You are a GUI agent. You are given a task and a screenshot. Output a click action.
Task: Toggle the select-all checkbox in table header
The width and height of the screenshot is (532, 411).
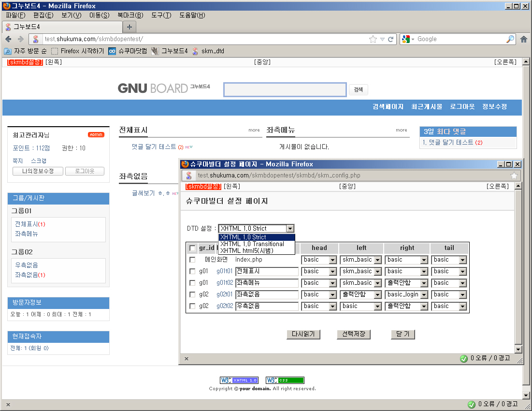192,248
